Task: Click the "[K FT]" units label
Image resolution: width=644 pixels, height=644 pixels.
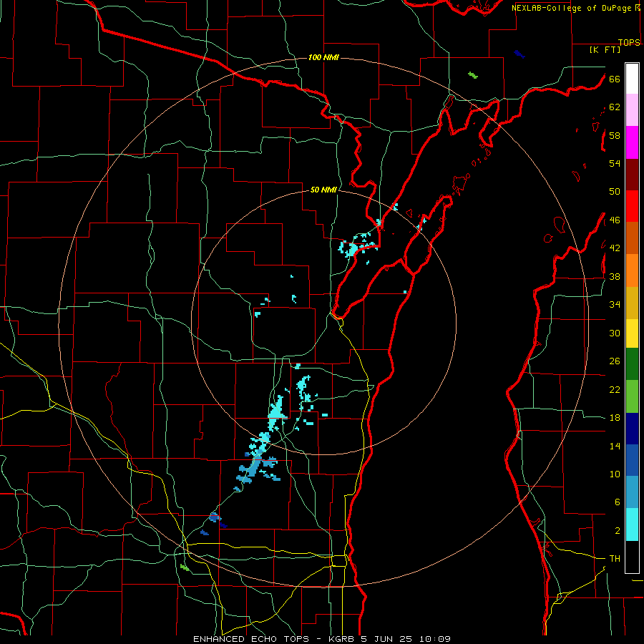Action: click(x=605, y=49)
